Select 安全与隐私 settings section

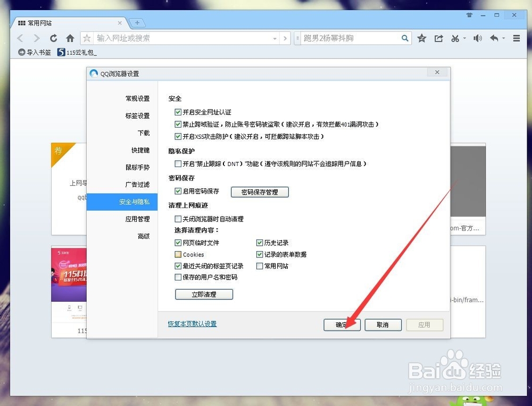pos(122,202)
